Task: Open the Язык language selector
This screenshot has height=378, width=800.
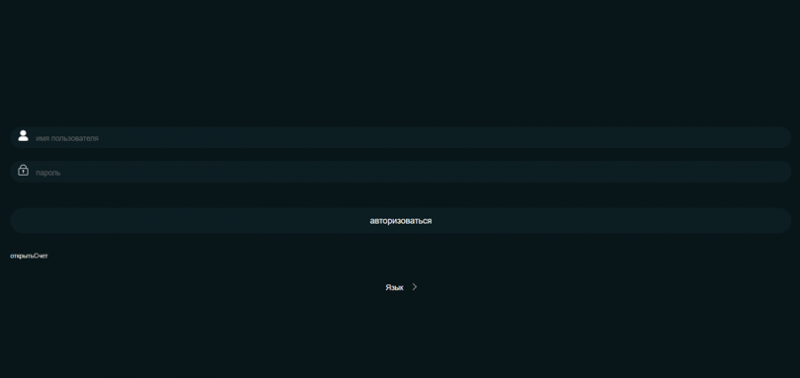Action: coord(401,287)
